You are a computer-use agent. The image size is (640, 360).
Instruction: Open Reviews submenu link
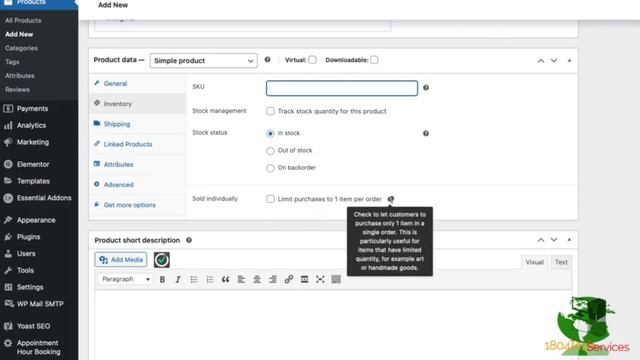[17, 89]
